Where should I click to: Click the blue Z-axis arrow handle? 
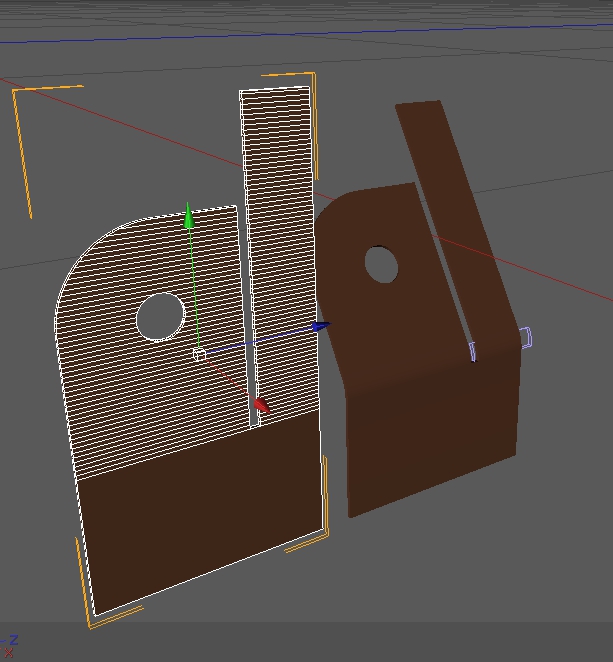click(x=320, y=326)
